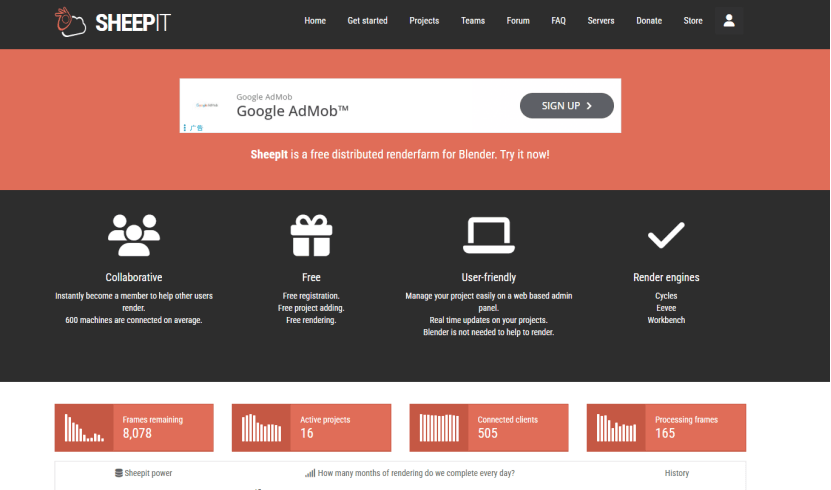This screenshot has height=490, width=831.
Task: Click the Connected clients 505 value
Action: (488, 433)
